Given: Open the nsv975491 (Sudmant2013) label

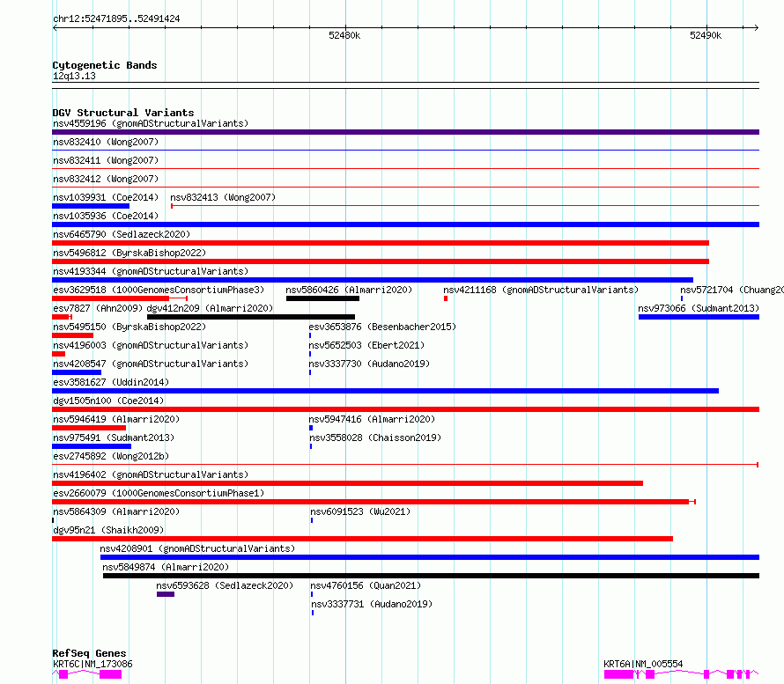Looking at the screenshot, I should pyautogui.click(x=114, y=438).
